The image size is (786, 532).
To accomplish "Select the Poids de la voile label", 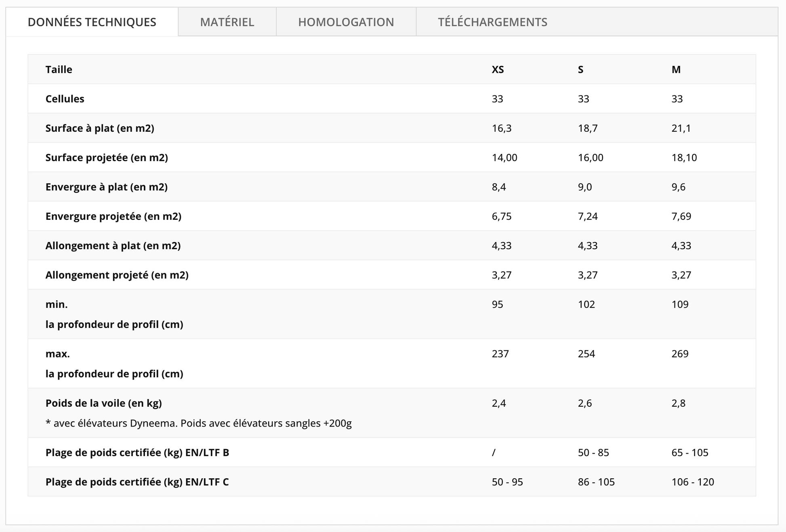I will [103, 403].
